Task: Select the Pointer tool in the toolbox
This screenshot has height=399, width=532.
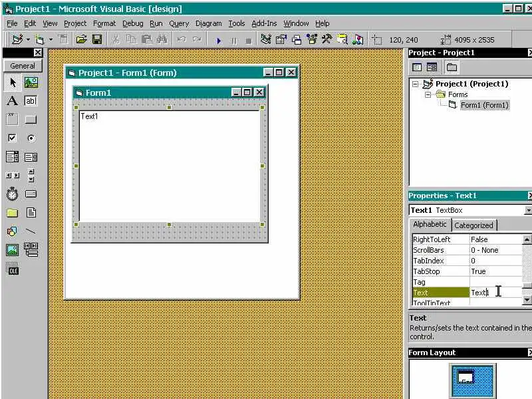Action: pos(13,82)
